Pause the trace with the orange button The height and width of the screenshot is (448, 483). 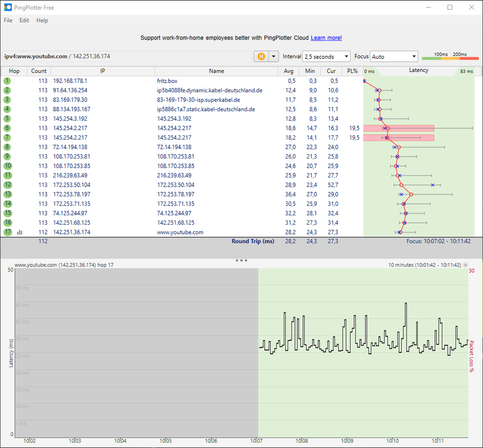click(261, 57)
